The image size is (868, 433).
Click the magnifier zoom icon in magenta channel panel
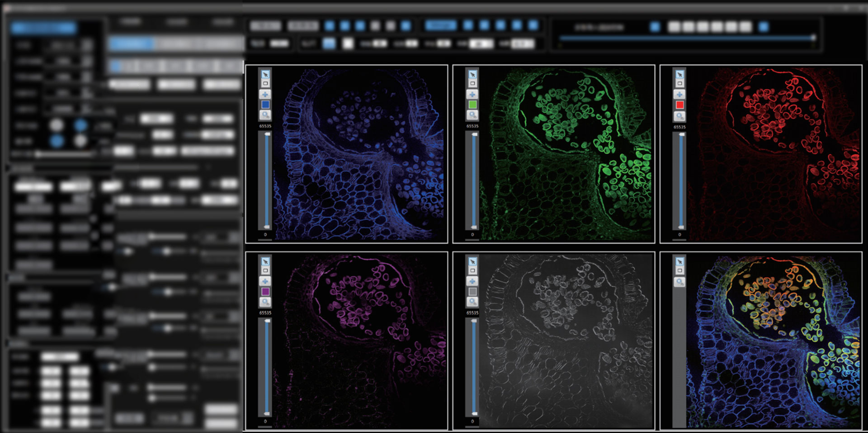(x=265, y=302)
